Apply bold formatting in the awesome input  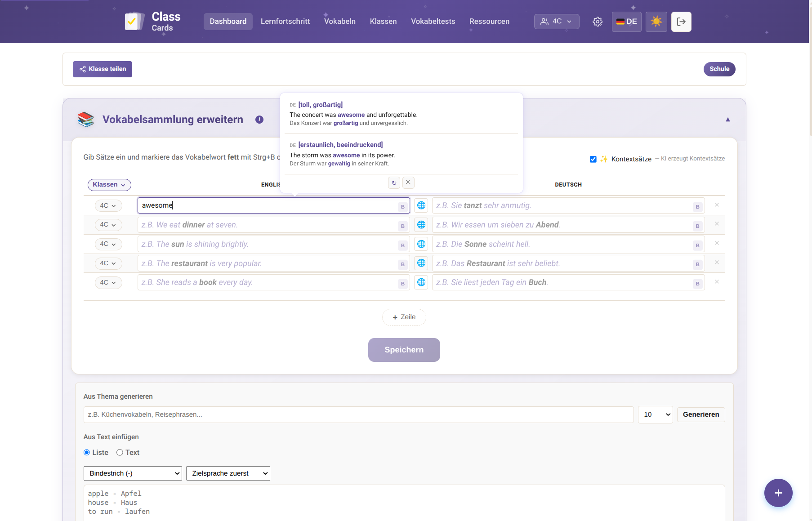pyautogui.click(x=402, y=207)
